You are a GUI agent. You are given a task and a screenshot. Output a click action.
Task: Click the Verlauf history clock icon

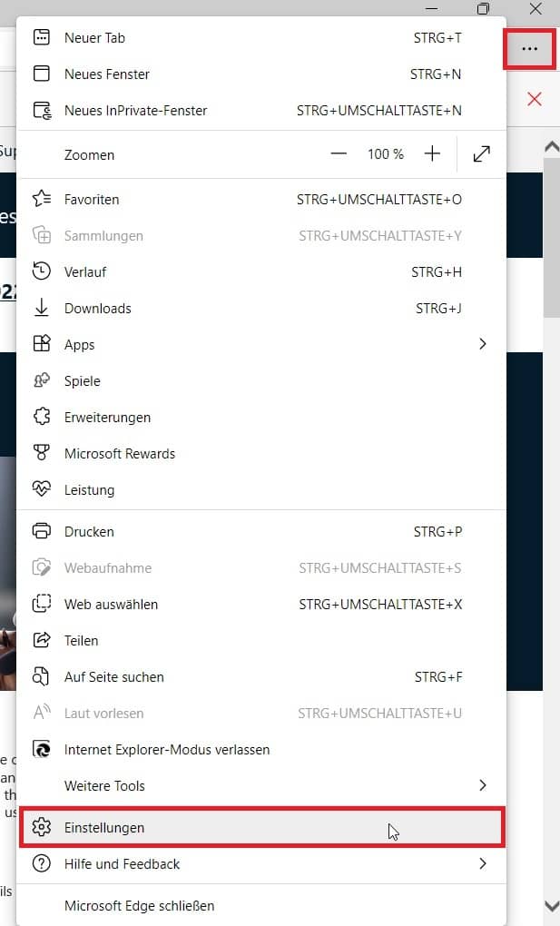(42, 272)
